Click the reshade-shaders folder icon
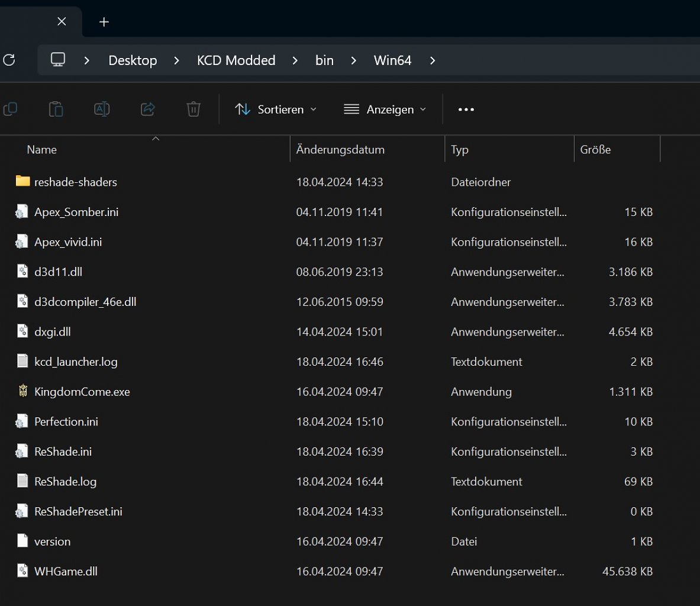Image resolution: width=700 pixels, height=606 pixels. [x=22, y=181]
